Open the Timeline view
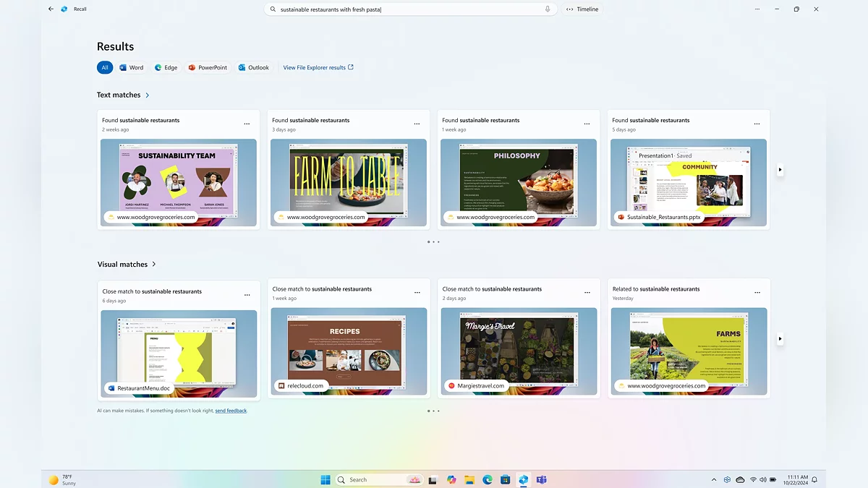The height and width of the screenshot is (488, 868). (x=582, y=9)
